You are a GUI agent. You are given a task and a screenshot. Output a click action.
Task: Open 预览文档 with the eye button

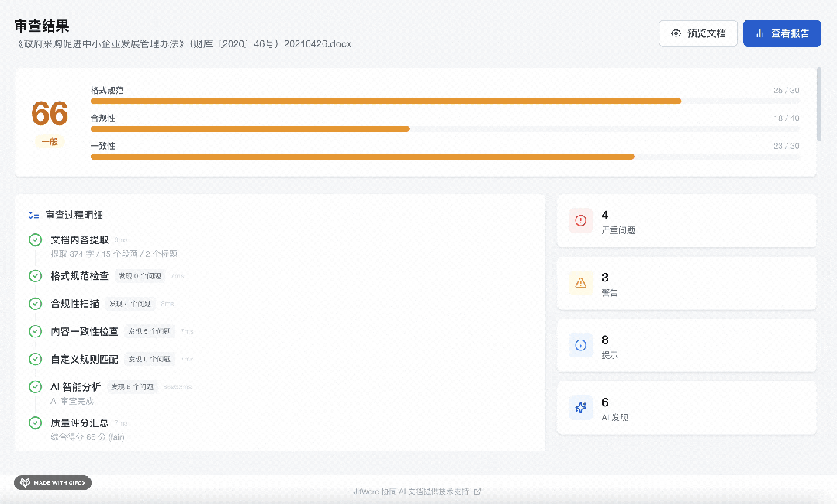click(698, 33)
